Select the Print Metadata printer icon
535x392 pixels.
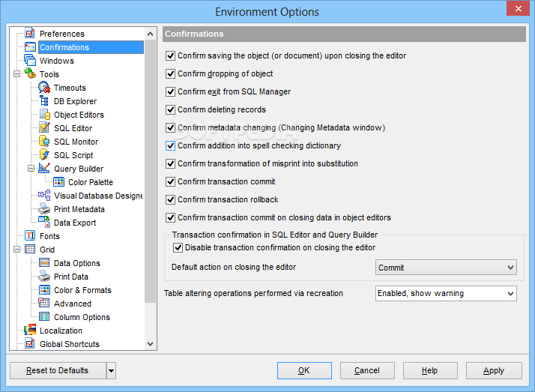pyautogui.click(x=44, y=209)
